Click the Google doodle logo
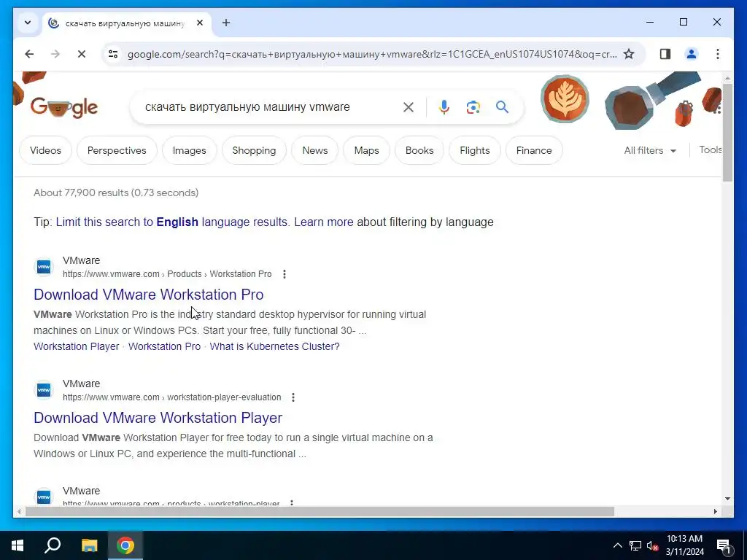The width and height of the screenshot is (747, 560). pyautogui.click(x=64, y=108)
